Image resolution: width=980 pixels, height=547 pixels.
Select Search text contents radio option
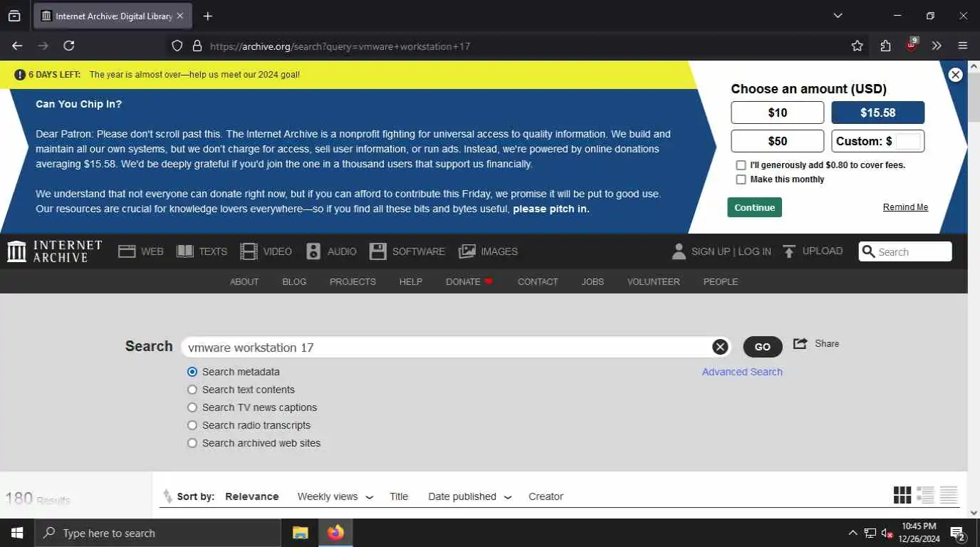(192, 390)
